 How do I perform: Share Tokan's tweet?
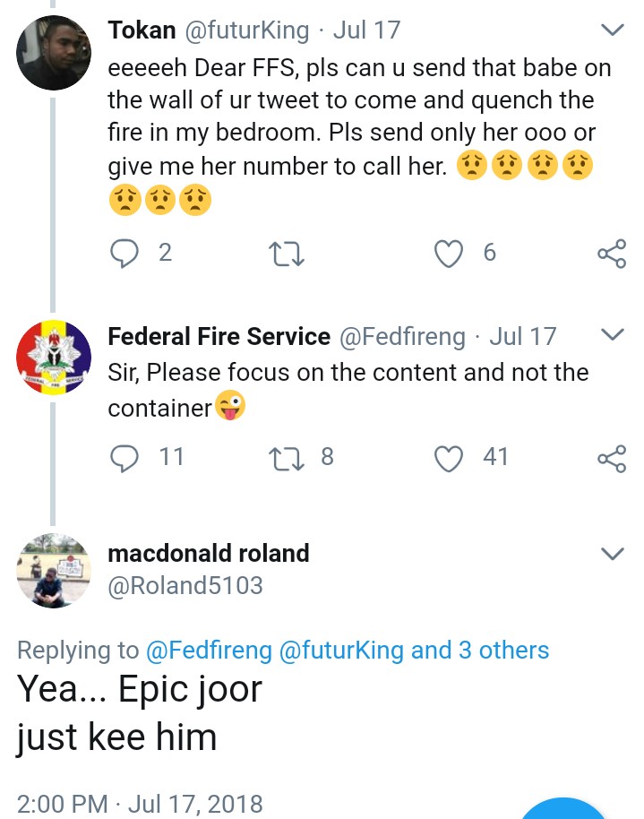tap(612, 254)
